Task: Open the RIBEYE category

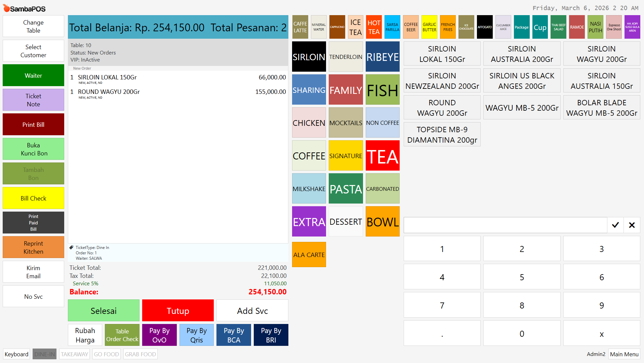Action: [x=383, y=57]
